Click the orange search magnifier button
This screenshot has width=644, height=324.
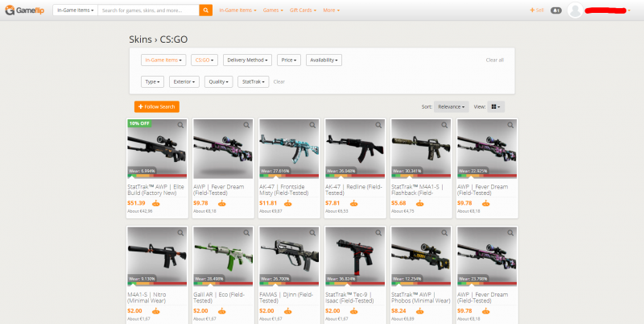[206, 10]
